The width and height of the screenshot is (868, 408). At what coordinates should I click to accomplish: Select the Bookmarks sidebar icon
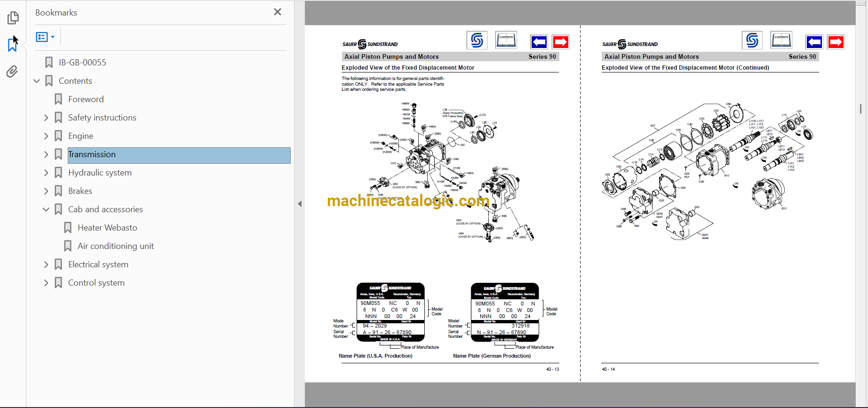coord(13,45)
